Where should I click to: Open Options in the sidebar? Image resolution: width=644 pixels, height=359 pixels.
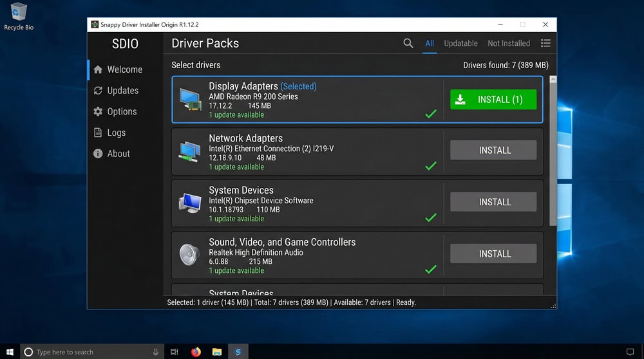122,111
